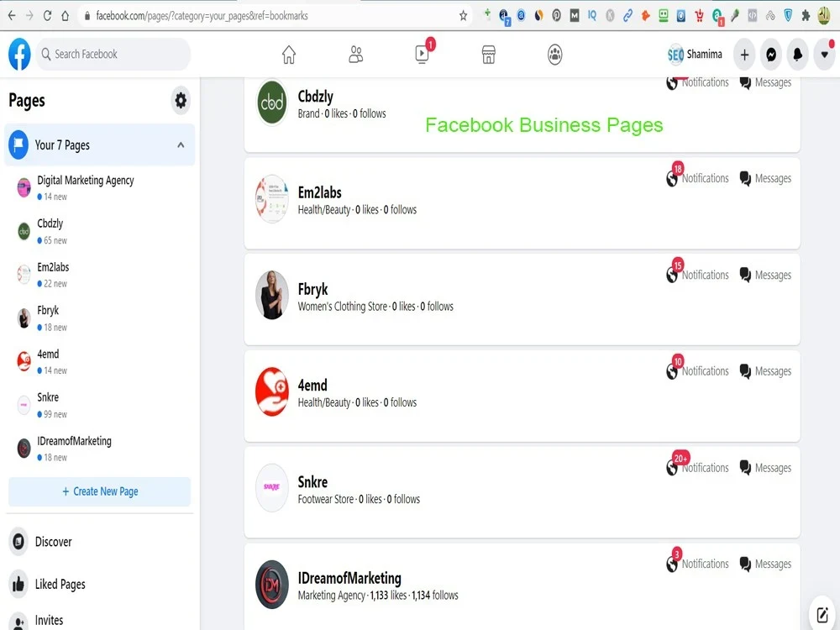Click 4emd page heart logo thumbnail

[x=272, y=391]
